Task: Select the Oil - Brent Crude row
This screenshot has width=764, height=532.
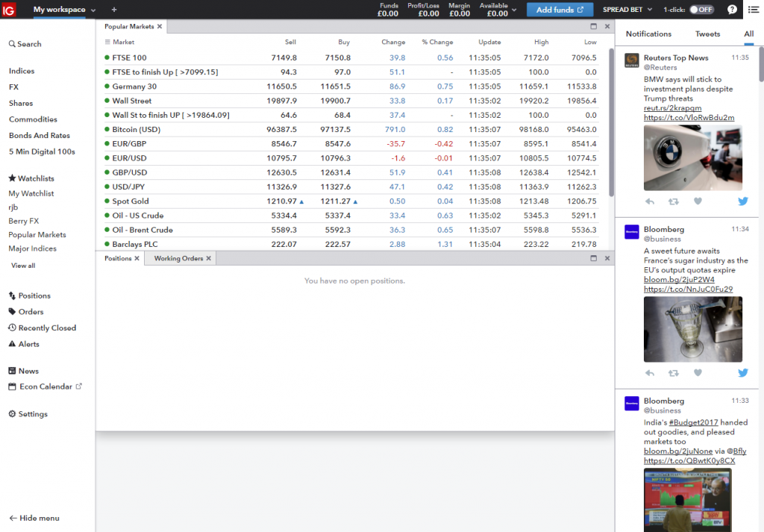Action: tap(351, 230)
